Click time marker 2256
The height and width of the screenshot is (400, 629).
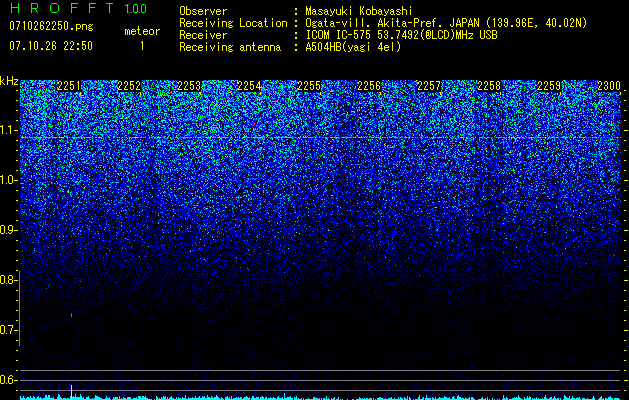pyautogui.click(x=369, y=86)
